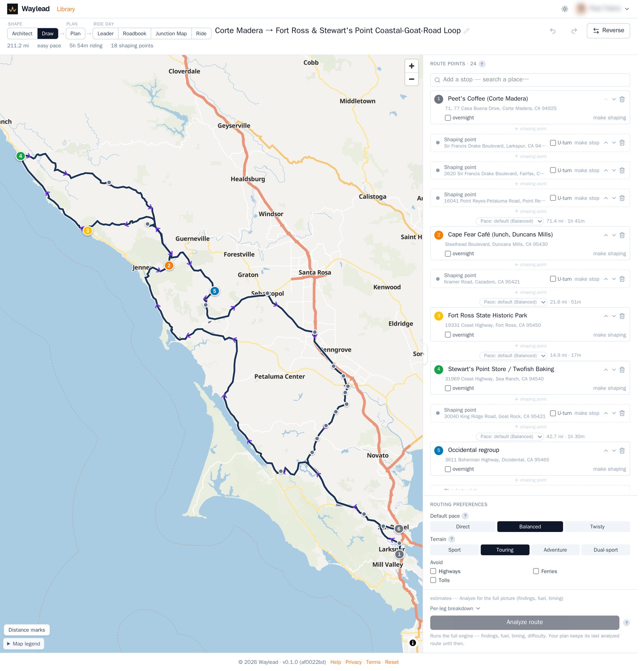Zoom out the map with minus button
The height and width of the screenshot is (671, 644).
[x=412, y=79]
